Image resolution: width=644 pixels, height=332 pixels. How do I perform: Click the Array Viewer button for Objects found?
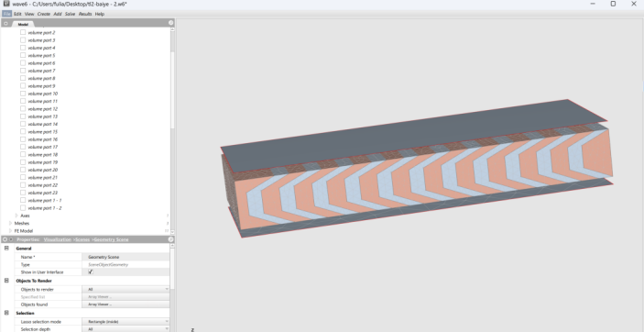click(x=126, y=304)
